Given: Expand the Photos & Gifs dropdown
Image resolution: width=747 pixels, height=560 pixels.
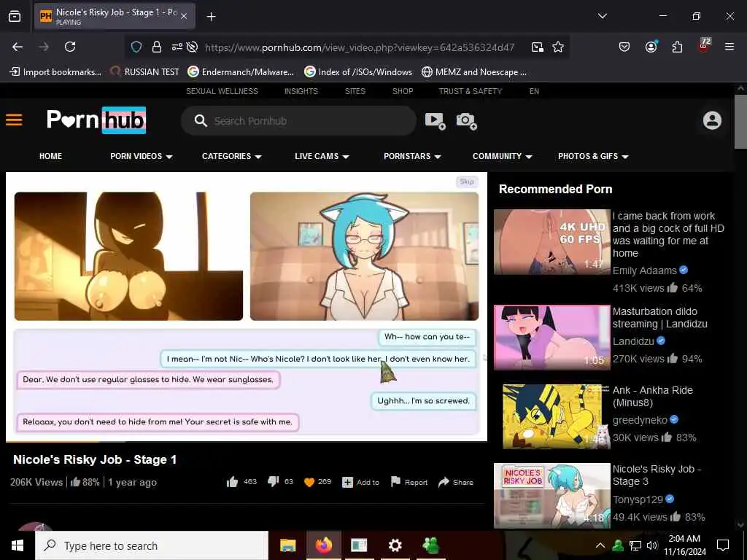Looking at the screenshot, I should click(593, 156).
